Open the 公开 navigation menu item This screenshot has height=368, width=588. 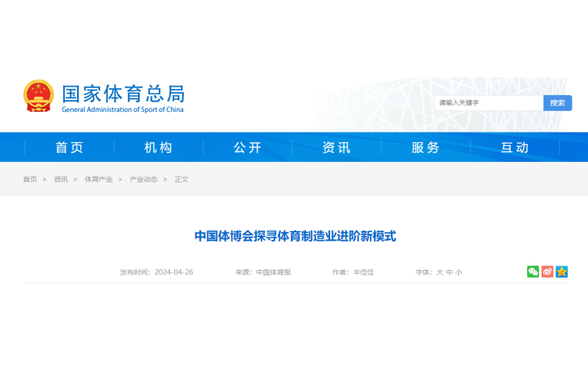point(248,147)
